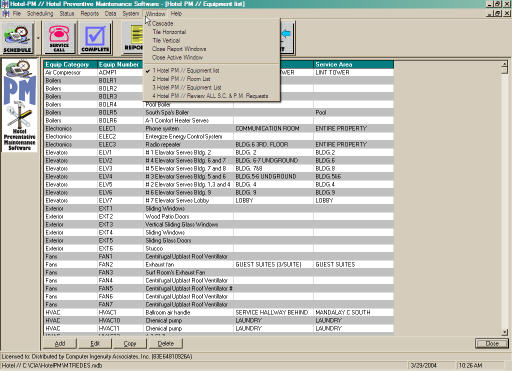Screen dimensions: 512x371
Task: Select HVAC1 Ballroom air handle
Action: click(219, 312)
